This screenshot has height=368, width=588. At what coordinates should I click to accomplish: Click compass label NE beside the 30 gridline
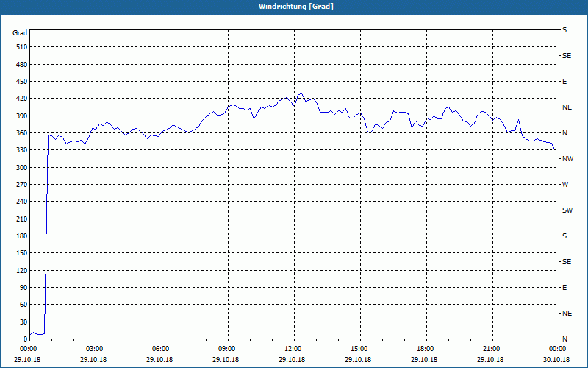tap(567, 314)
